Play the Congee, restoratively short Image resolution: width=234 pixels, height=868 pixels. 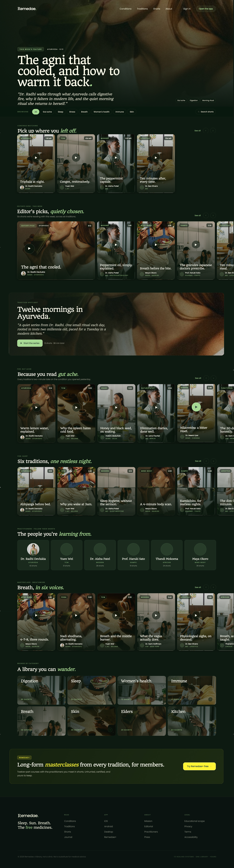[x=76, y=157]
